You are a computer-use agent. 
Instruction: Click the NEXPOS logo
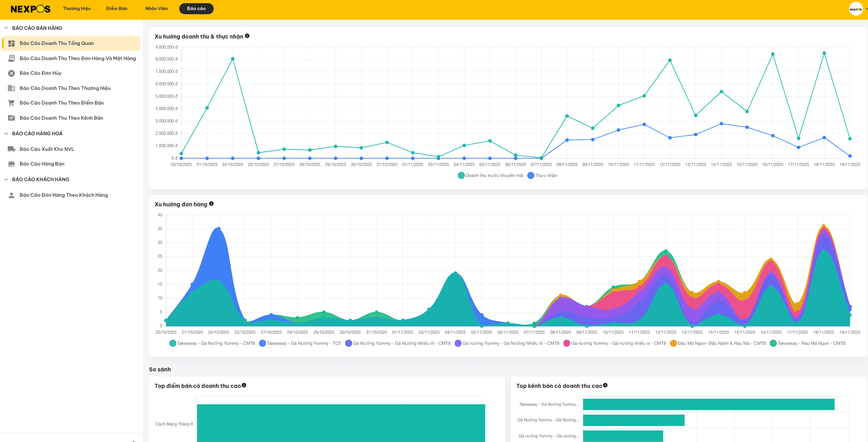point(31,9)
